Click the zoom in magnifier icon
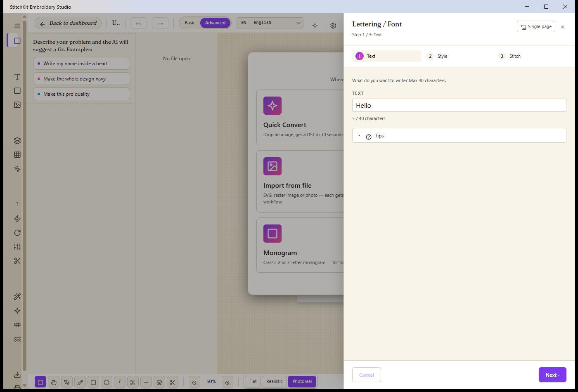578x392 pixels. click(x=227, y=382)
